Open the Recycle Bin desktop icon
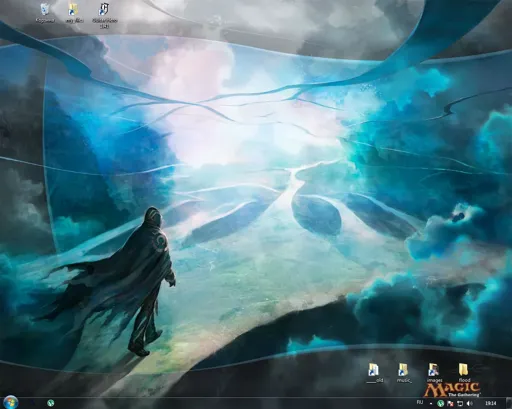This screenshot has width=512, height=409. (x=45, y=13)
